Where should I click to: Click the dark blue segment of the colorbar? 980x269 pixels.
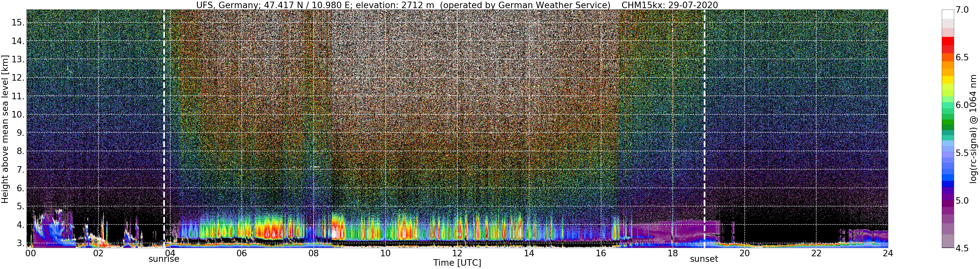[948, 184]
